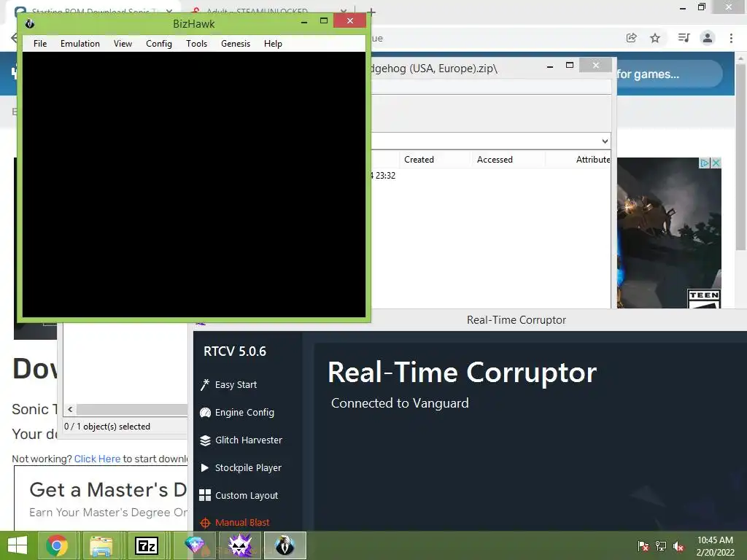Open the Chrome three-dot menu
The image size is (747, 560).
[x=731, y=38]
